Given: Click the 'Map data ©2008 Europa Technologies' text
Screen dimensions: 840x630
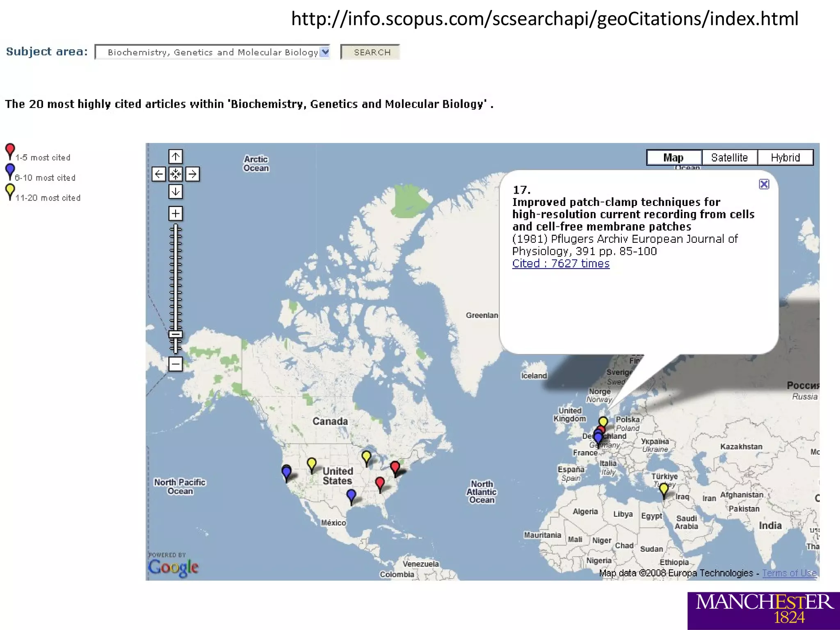Looking at the screenshot, I should click(676, 573).
